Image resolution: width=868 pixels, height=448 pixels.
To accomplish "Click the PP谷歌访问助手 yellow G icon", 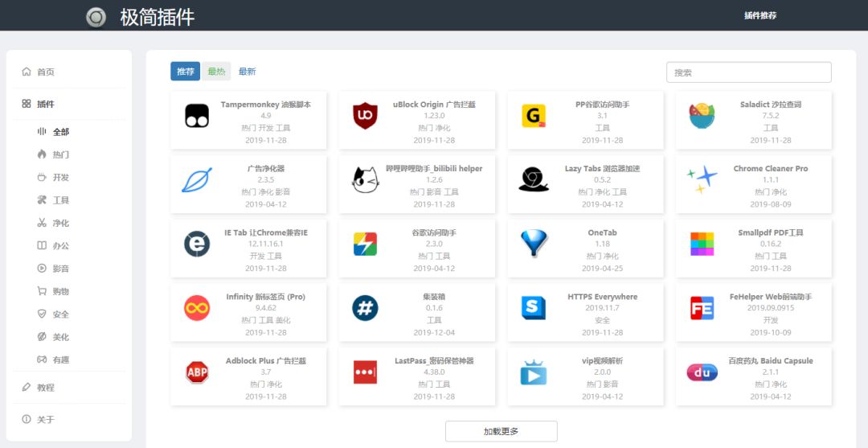I will [534, 116].
